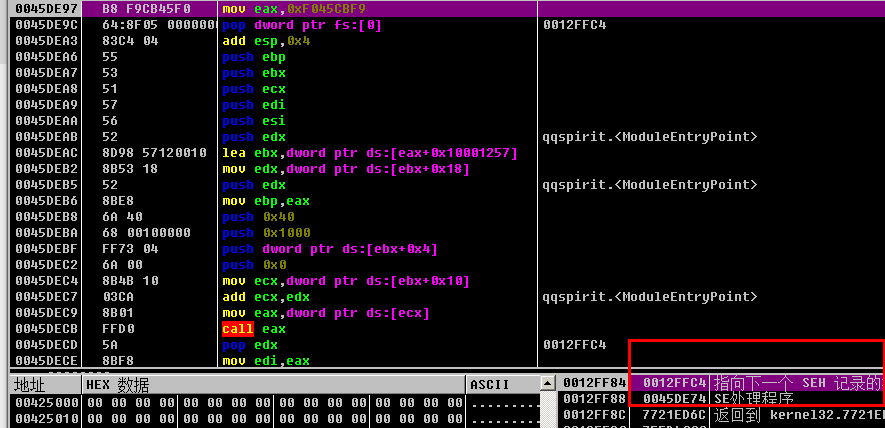Image resolution: width=885 pixels, height=428 pixels.
Task: Select the 'mov edi,eax' instruction
Action: tap(266, 360)
